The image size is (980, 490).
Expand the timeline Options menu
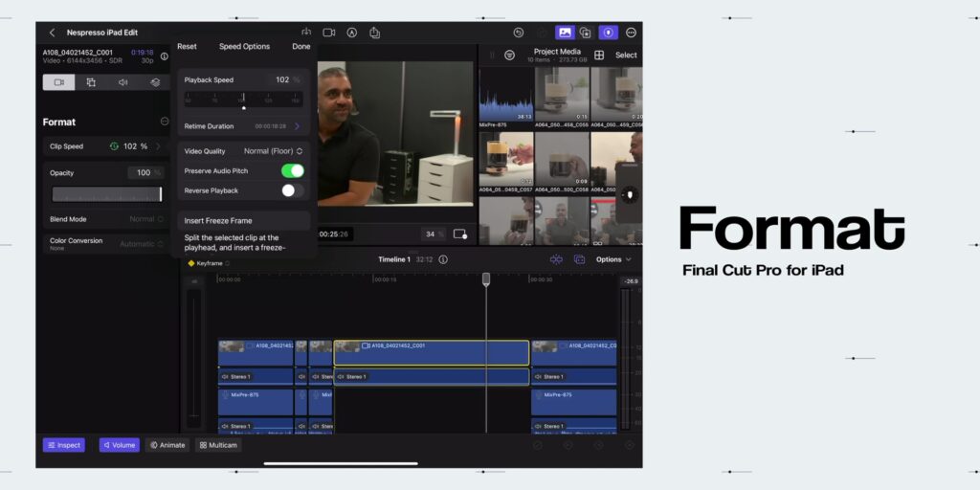613,259
